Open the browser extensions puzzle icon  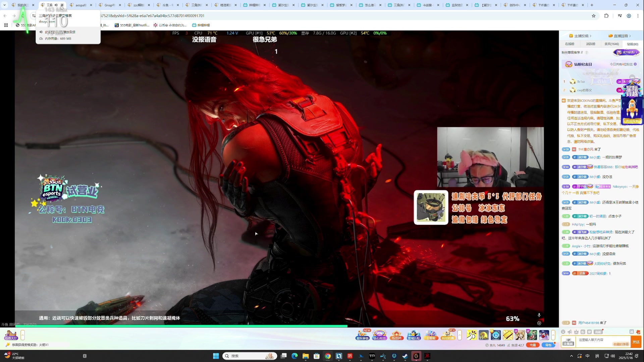[606, 16]
